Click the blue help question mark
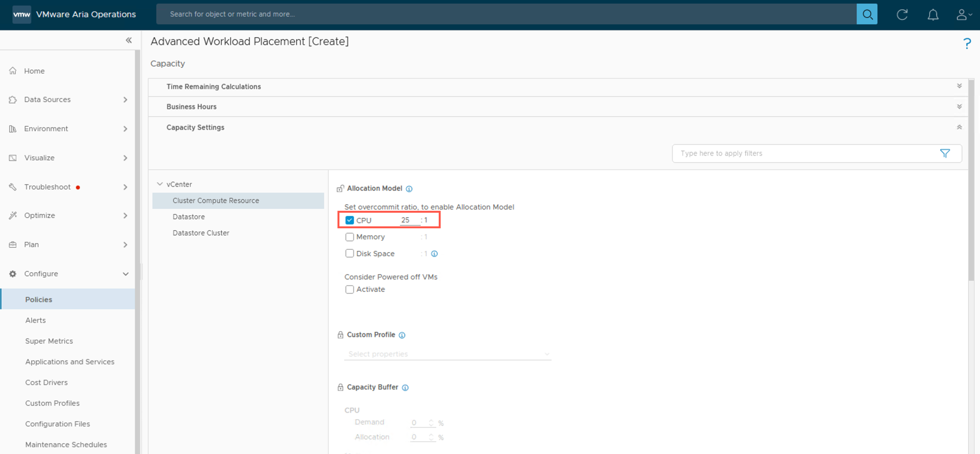Screen dimensions: 980x454 [967, 43]
